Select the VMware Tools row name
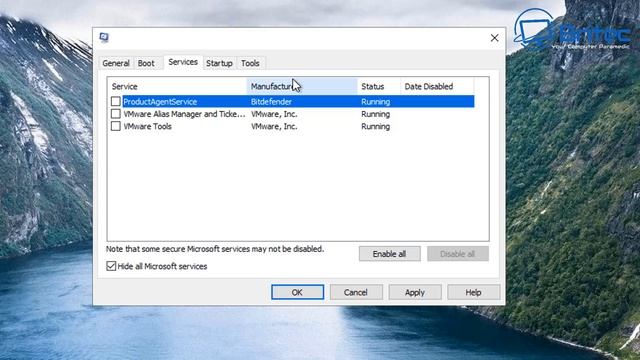Viewport: 640px width, 360px height. tap(147, 127)
